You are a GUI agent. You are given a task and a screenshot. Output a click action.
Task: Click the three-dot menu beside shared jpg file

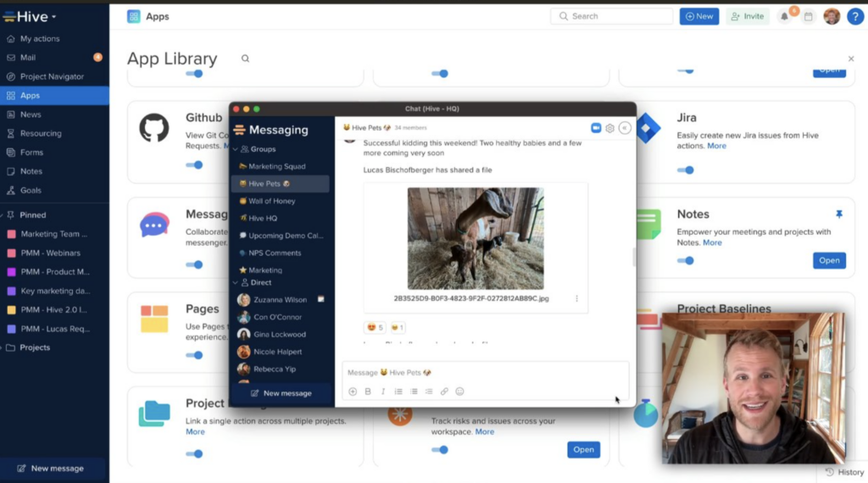pos(576,298)
